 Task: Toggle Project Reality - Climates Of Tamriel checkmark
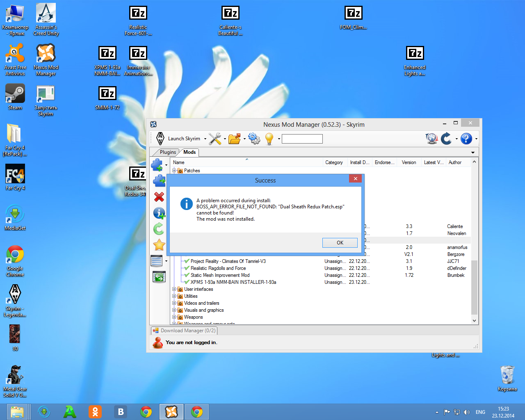tap(187, 261)
